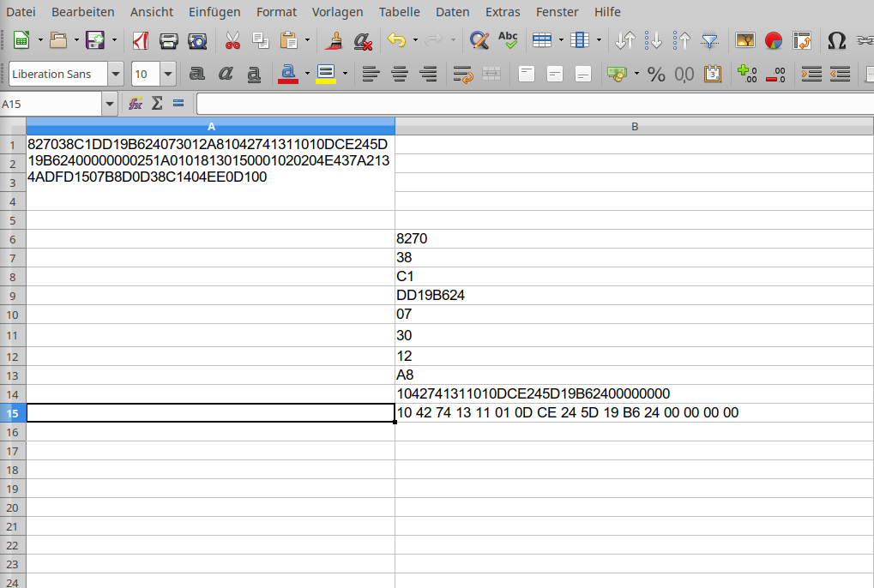Apply percent number format
This screenshot has width=874, height=588.
click(x=656, y=74)
